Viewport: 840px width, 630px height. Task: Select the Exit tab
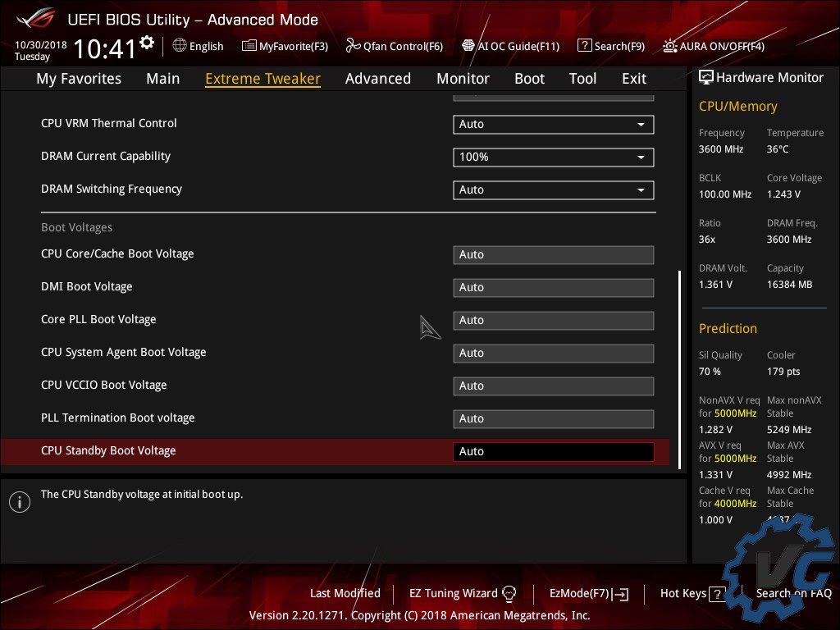[634, 79]
